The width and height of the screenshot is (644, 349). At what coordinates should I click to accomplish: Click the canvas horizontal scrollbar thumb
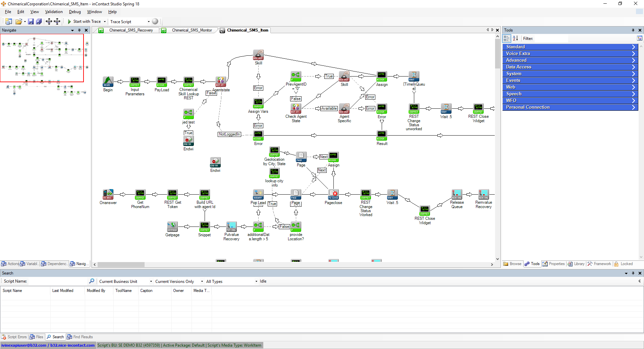pos(121,264)
